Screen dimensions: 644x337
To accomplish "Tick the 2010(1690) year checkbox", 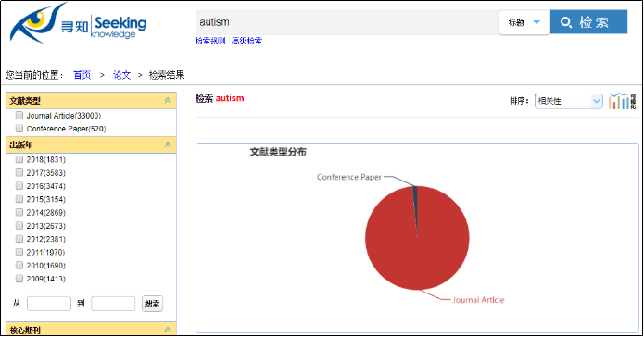I will point(19,265).
